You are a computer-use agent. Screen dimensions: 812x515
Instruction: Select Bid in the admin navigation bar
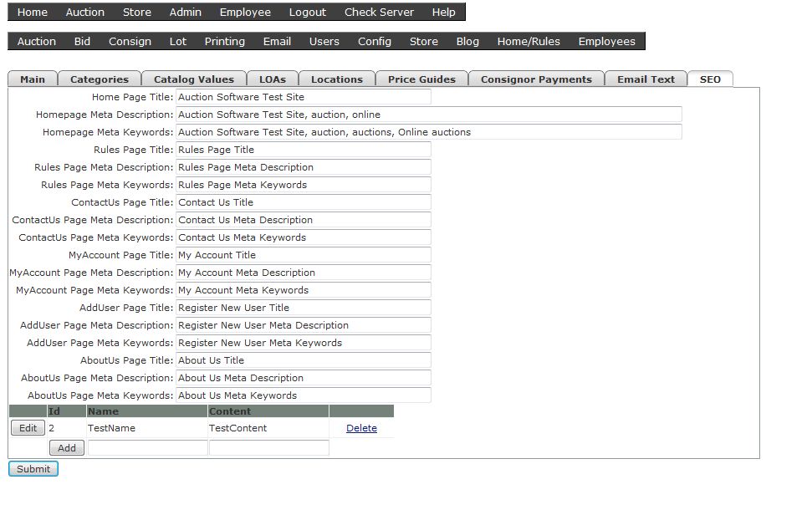(82, 42)
